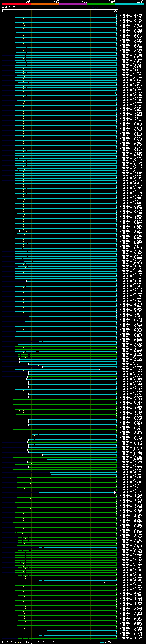The height and width of the screenshot is (644, 146).
Task: Select hit UniRef100_A9TL35
Action: [x=131, y=610]
